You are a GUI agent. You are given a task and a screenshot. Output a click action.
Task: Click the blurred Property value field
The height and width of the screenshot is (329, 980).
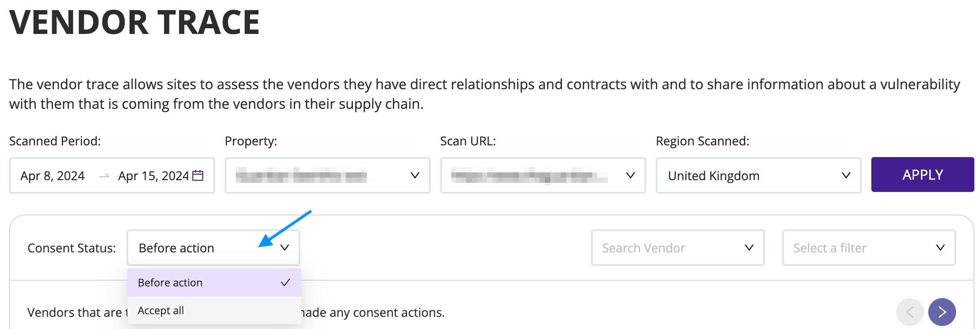tap(301, 176)
